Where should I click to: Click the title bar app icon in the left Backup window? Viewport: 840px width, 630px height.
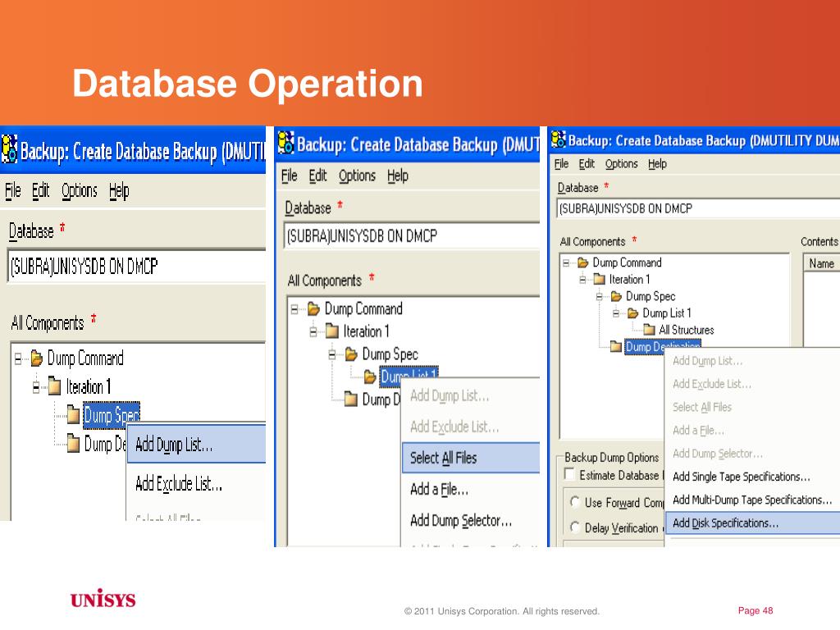9,149
